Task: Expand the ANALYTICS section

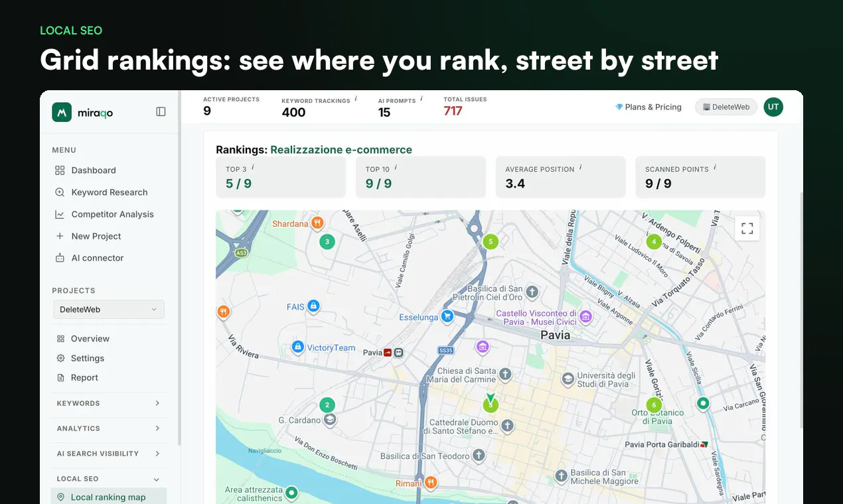Action: (x=109, y=428)
